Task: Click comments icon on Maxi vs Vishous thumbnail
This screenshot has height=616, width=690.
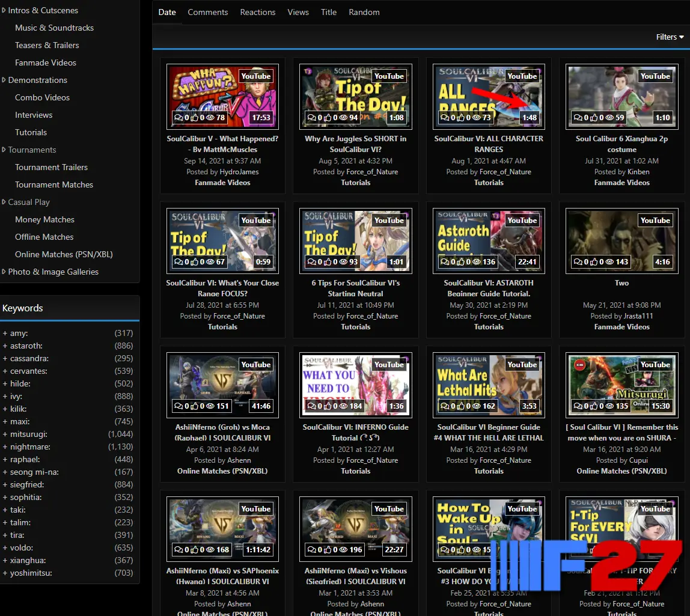Action: (311, 549)
